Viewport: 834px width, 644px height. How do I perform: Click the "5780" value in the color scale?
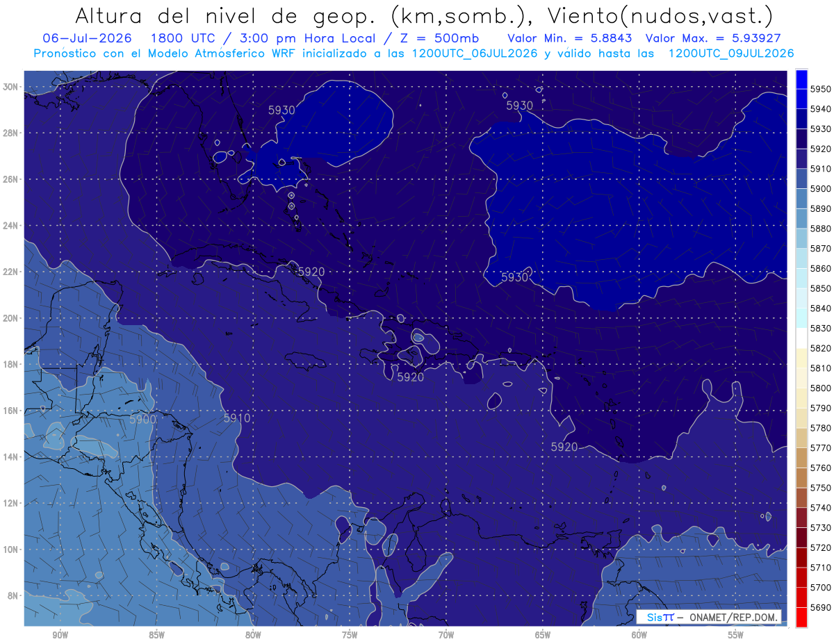[x=821, y=428]
